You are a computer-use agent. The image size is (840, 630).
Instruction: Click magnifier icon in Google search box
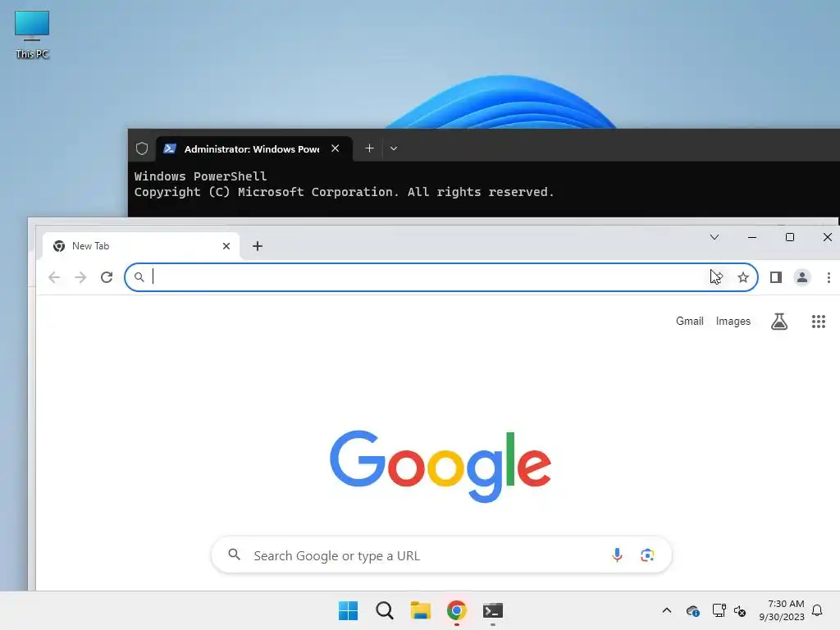234,555
